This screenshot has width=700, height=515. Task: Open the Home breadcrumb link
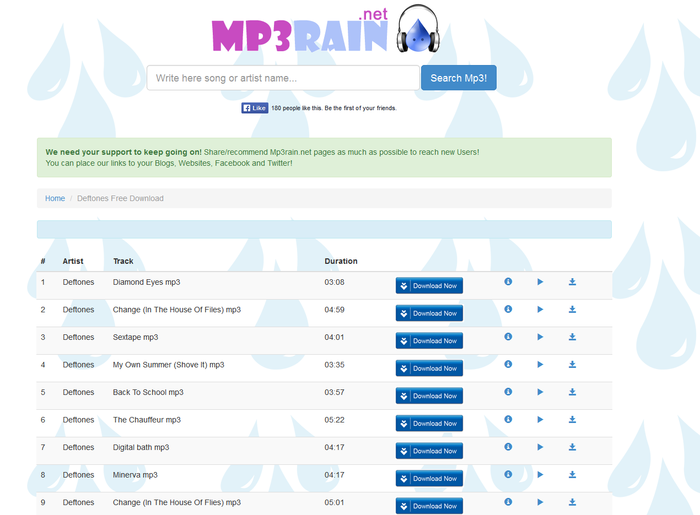[55, 198]
